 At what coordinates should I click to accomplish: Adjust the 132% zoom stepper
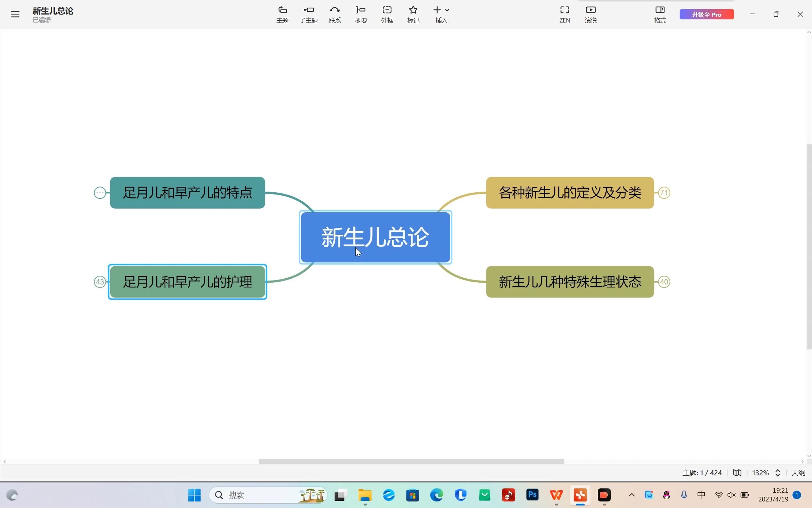(778, 473)
